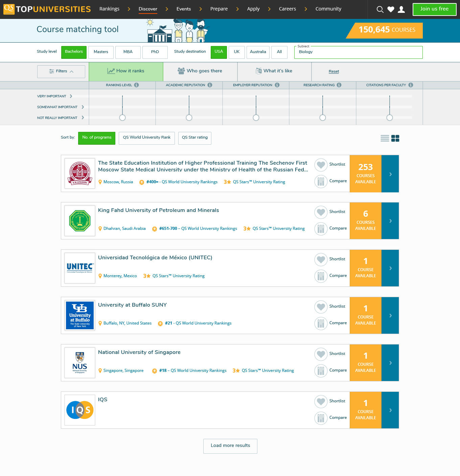Select Masters study level
460x476 pixels.
101,52
